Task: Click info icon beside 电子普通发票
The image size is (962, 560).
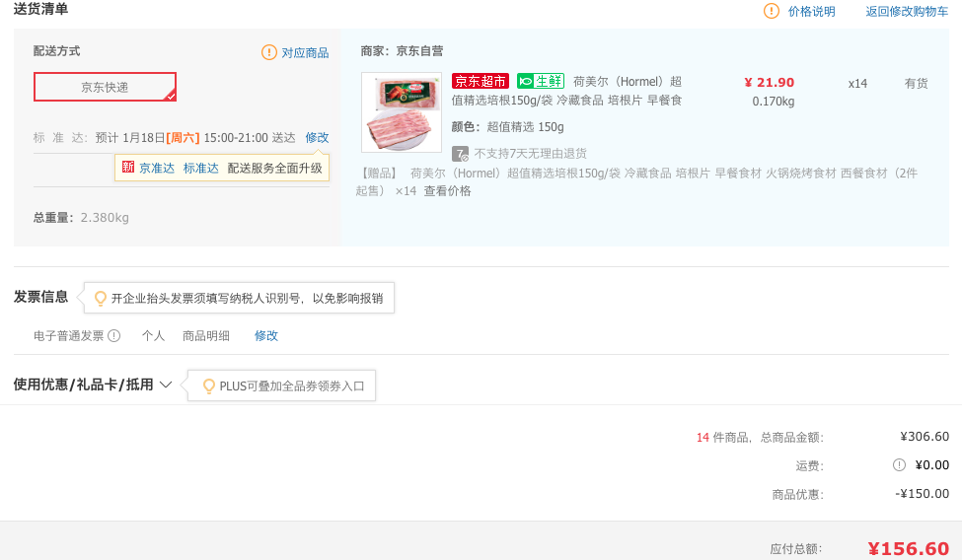Action: pos(114,335)
